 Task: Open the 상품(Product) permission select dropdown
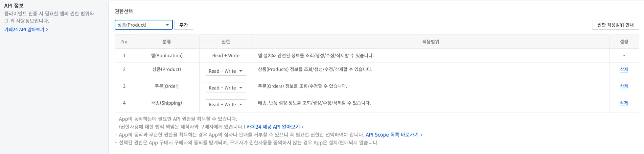tap(144, 25)
